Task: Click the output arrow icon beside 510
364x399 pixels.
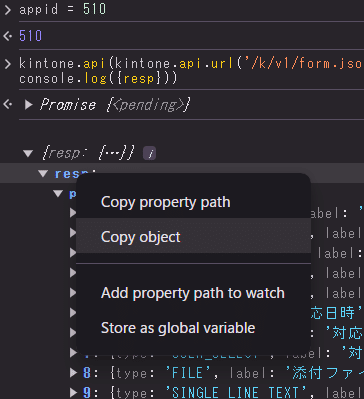Action: (7, 36)
